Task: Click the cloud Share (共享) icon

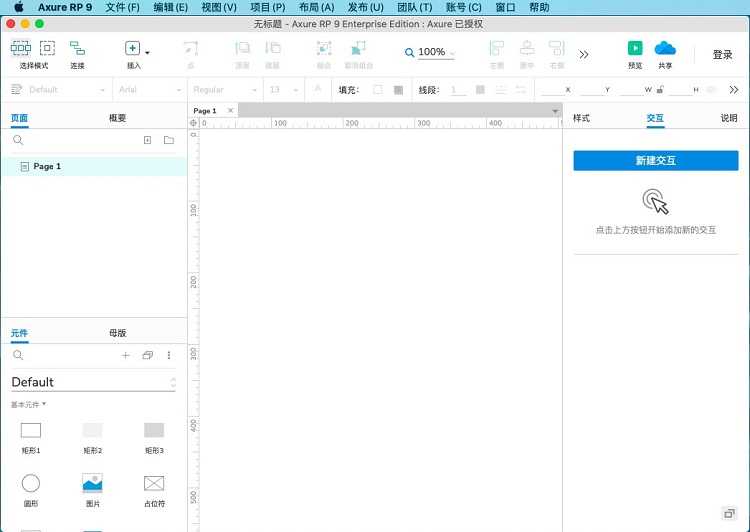Action: point(665,48)
